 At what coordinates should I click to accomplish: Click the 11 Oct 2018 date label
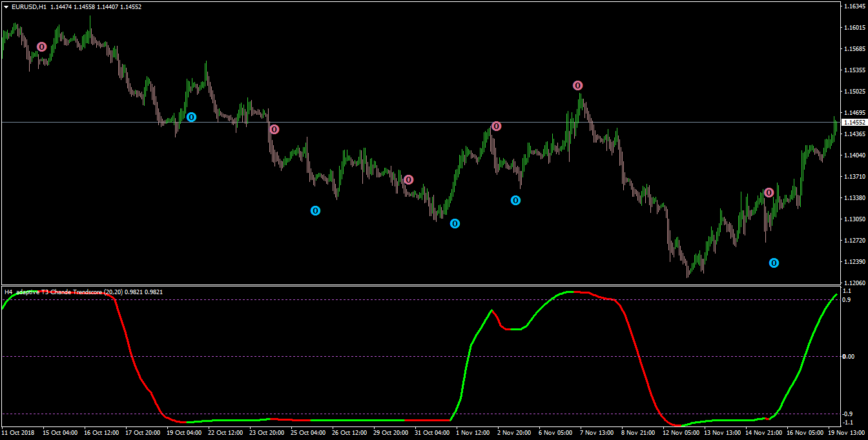pos(17,433)
